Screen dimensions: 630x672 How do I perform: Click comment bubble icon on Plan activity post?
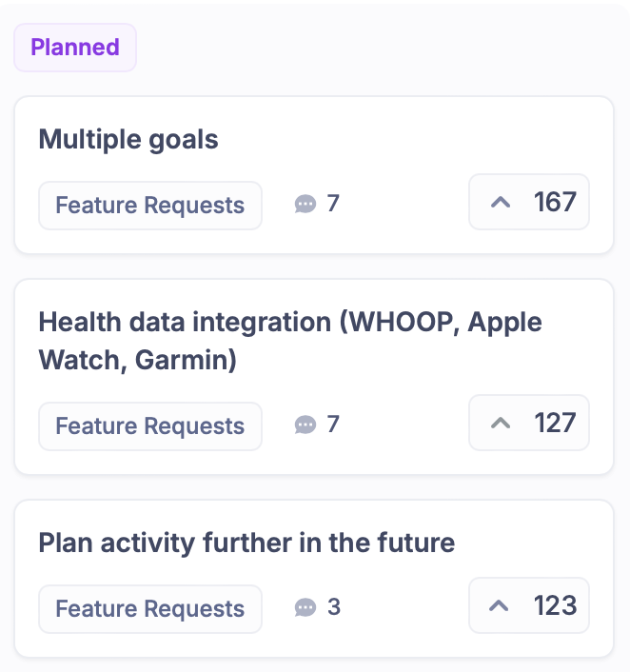305,607
